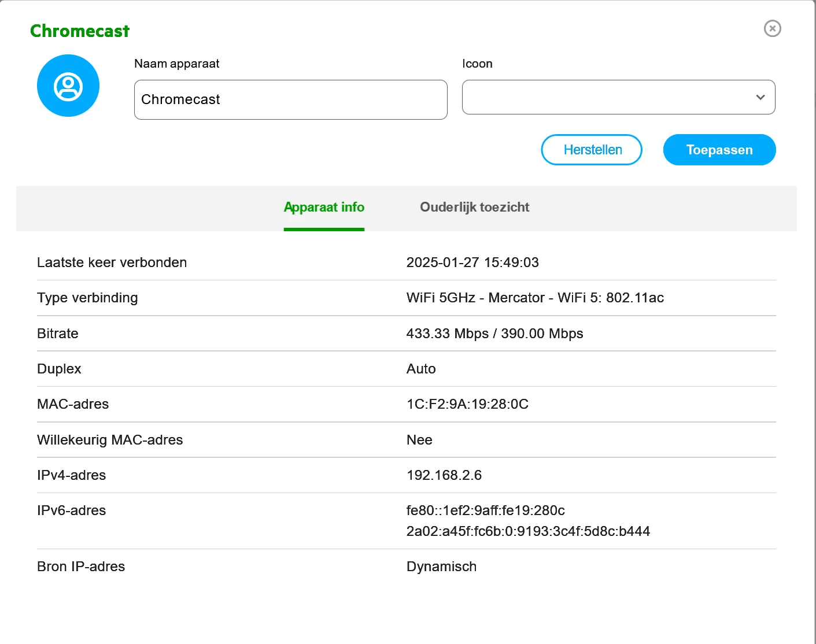Select the WiFi 5GHz - Mercator value
This screenshot has width=816, height=644.
point(535,298)
